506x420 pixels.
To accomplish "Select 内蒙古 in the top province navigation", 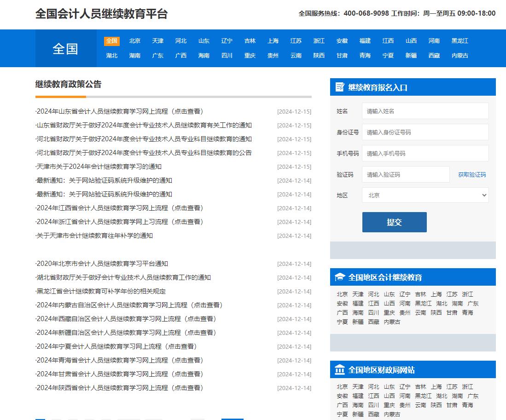I will (460, 56).
